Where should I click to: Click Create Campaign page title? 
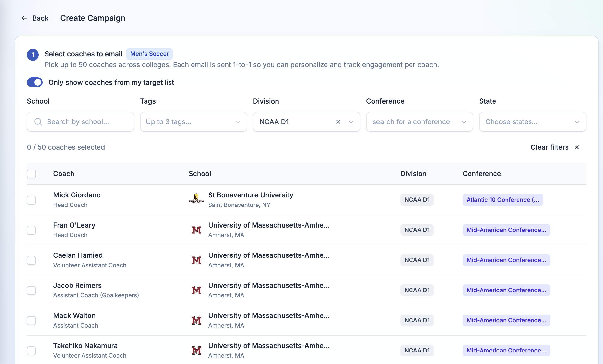93,18
